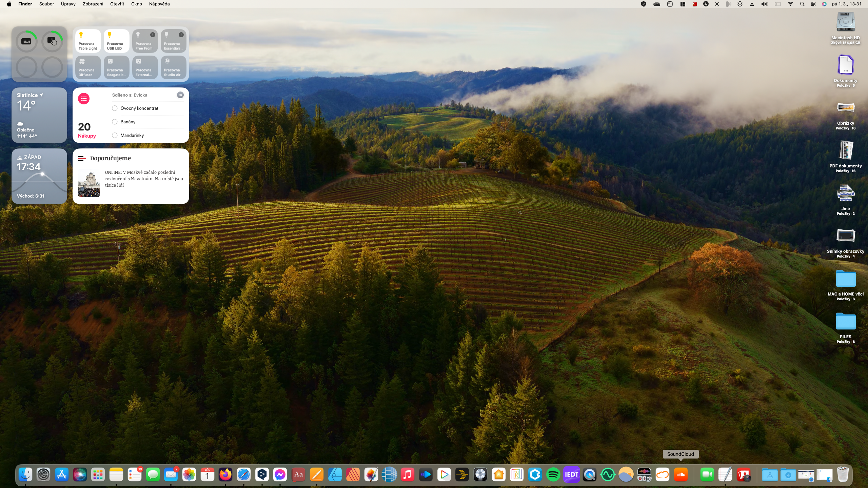Check off Banány in the shopping list
This screenshot has width=868, height=488.
115,122
